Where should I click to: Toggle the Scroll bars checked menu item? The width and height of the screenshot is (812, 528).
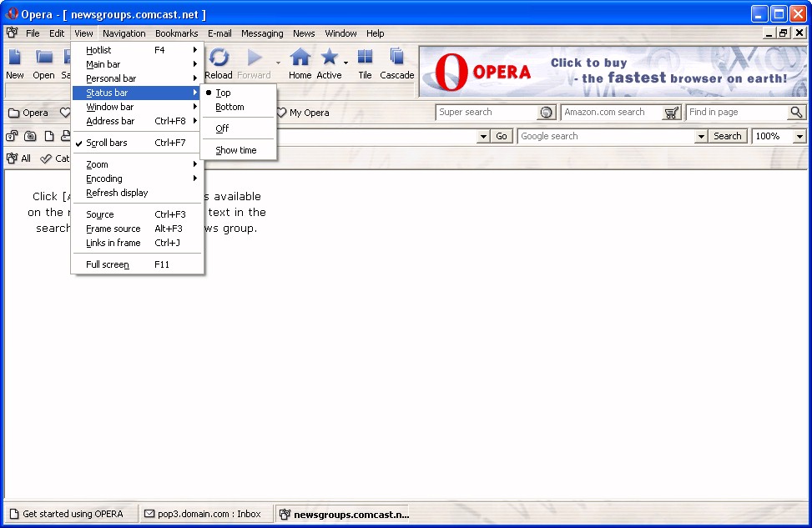click(107, 143)
